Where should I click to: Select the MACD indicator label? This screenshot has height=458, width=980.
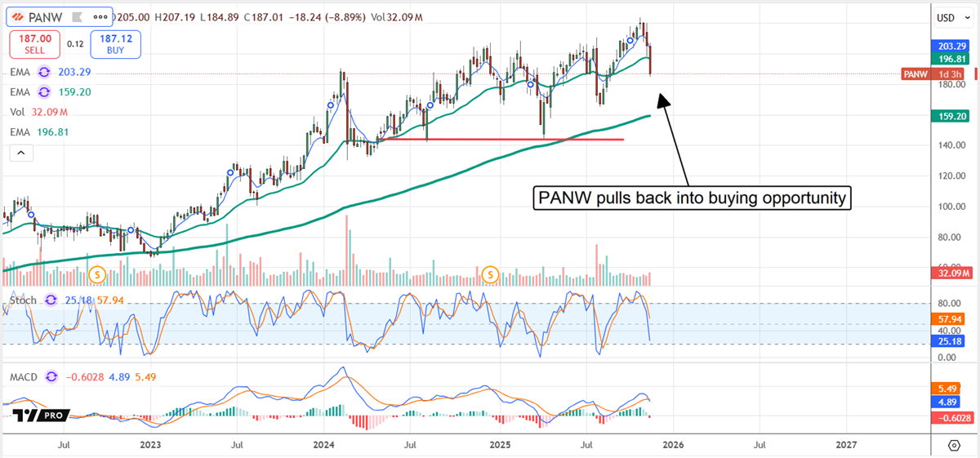pos(24,376)
